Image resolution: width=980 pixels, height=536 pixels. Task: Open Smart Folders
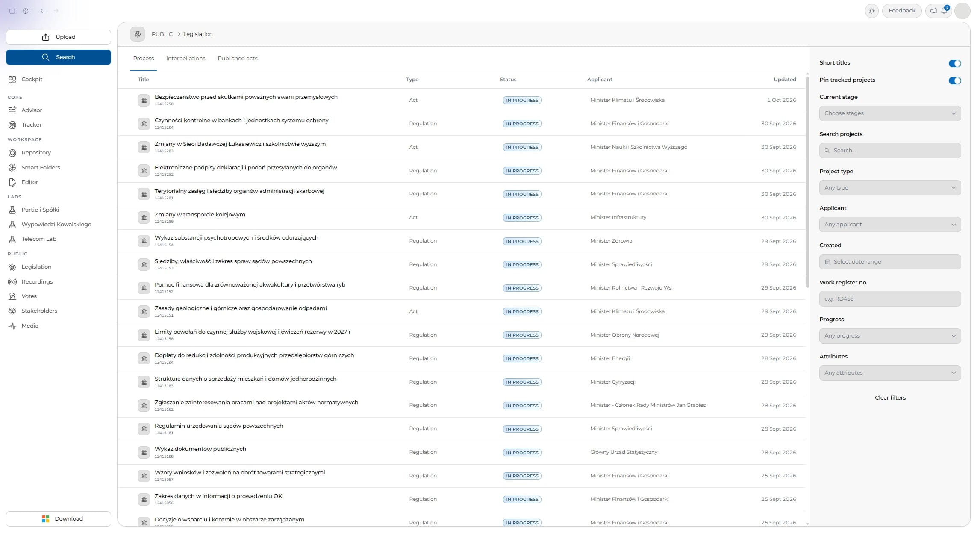tap(41, 168)
